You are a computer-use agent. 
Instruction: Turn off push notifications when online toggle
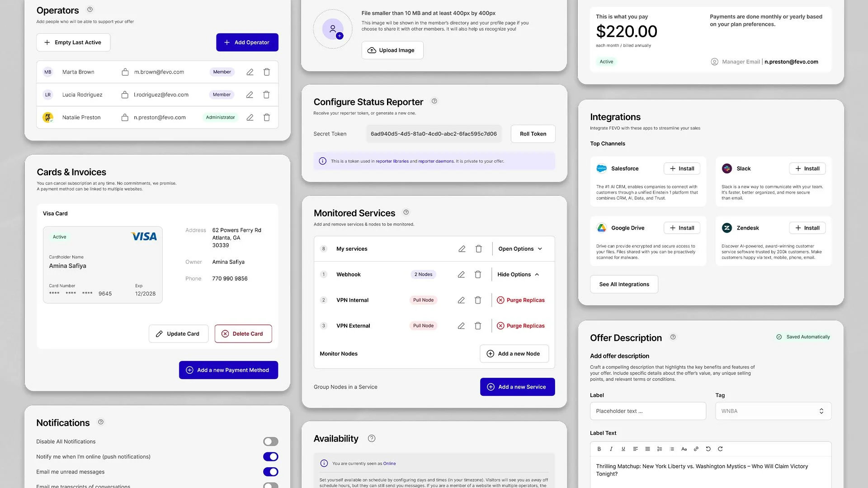[x=270, y=457]
